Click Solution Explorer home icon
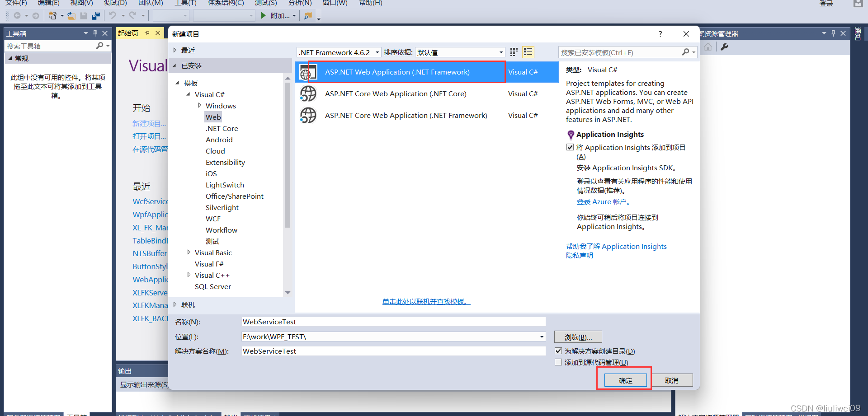Viewport: 868px width, 416px height. pyautogui.click(x=708, y=47)
